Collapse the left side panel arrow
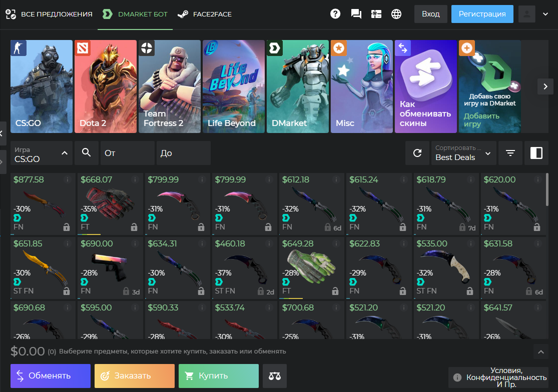The image size is (558, 392). click(2, 133)
